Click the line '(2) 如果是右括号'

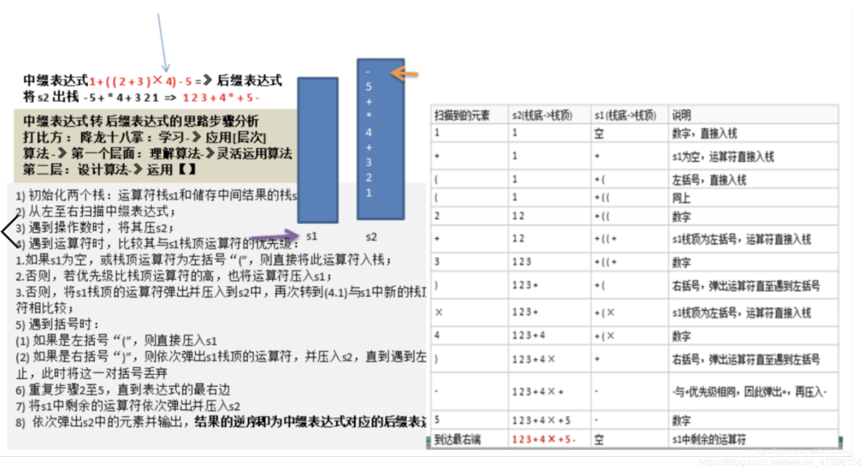point(221,357)
